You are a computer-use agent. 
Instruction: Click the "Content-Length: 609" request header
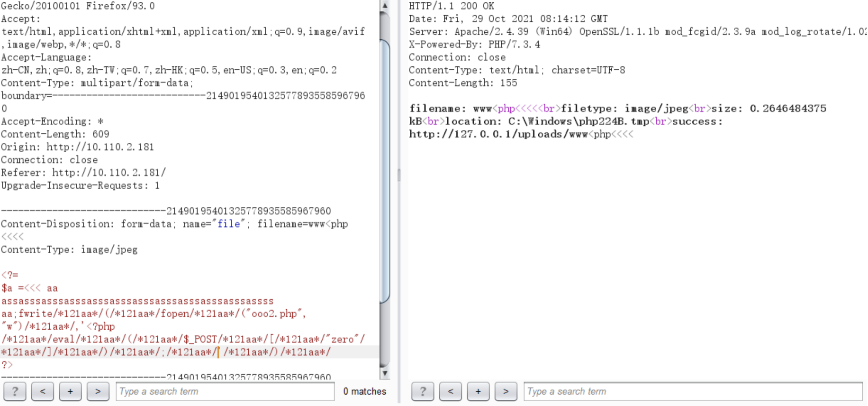[55, 134]
